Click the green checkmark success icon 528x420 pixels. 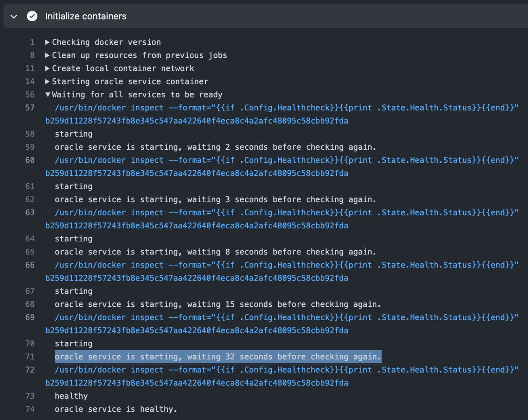pos(32,16)
